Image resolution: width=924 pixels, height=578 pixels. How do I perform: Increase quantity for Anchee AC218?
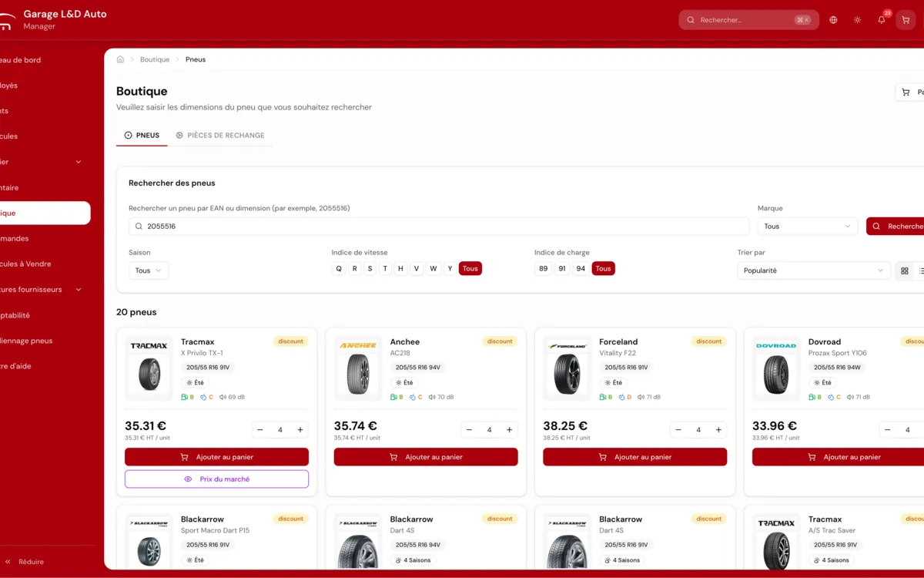(509, 430)
